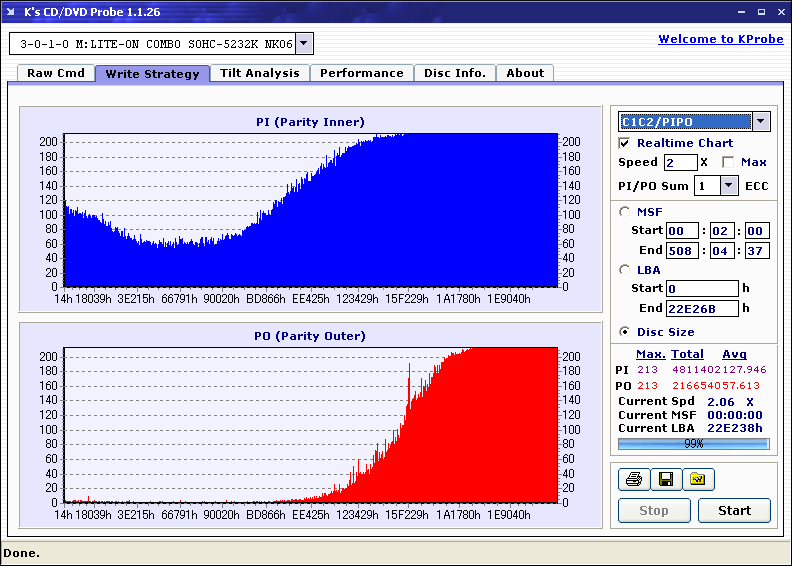Select the MSF radio button
This screenshot has height=566, width=792.
624,212
